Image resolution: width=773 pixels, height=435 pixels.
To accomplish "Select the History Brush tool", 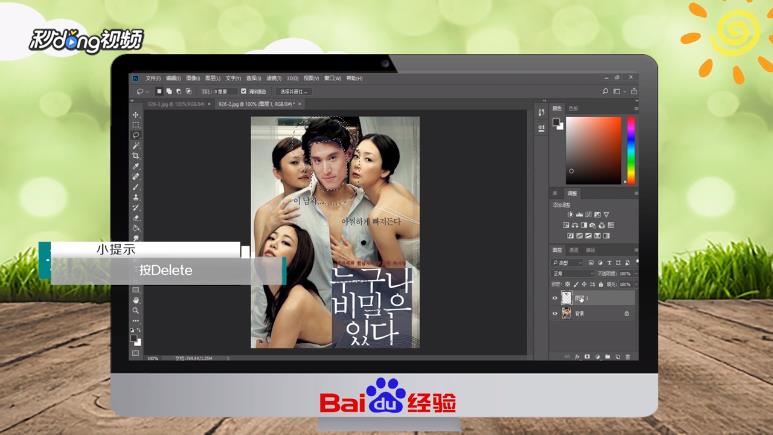I will tap(136, 208).
